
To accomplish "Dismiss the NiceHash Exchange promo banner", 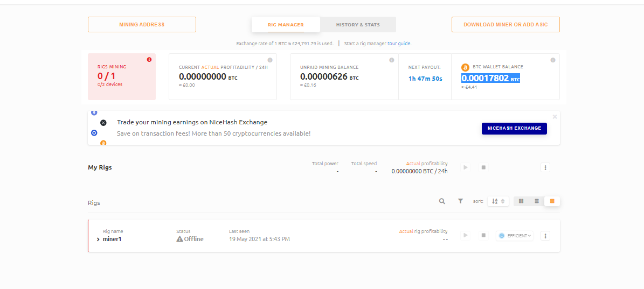I will (x=555, y=116).
